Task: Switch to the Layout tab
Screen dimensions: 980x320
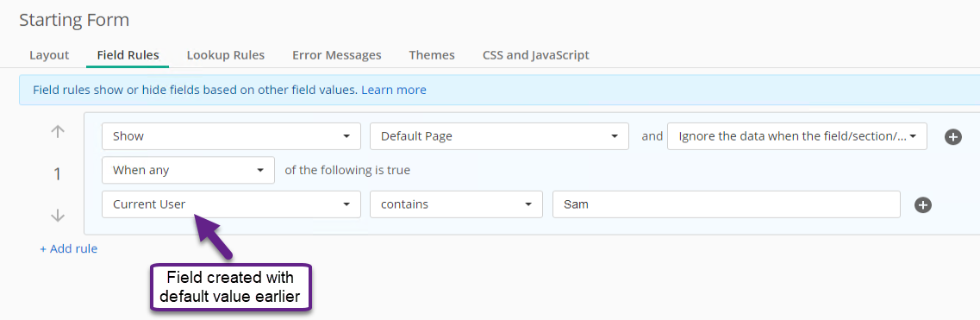Action: [x=49, y=55]
